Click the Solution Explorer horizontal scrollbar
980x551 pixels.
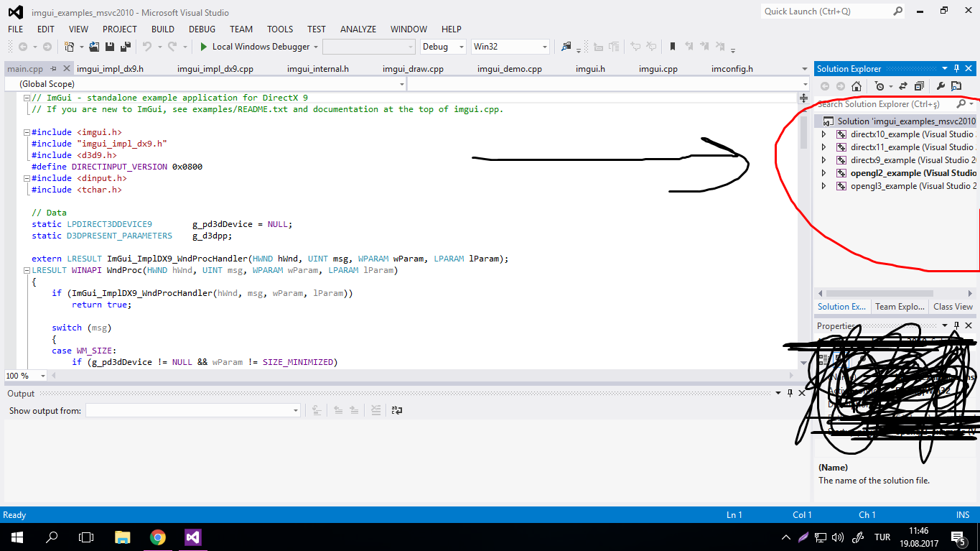[879, 293]
